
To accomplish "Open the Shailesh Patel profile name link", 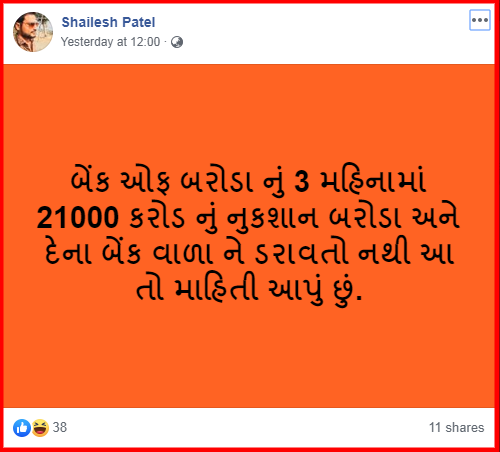I will (x=108, y=22).
